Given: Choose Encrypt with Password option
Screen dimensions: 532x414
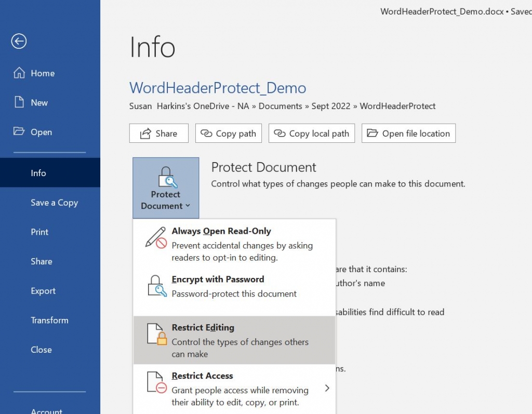Looking at the screenshot, I should [218, 279].
